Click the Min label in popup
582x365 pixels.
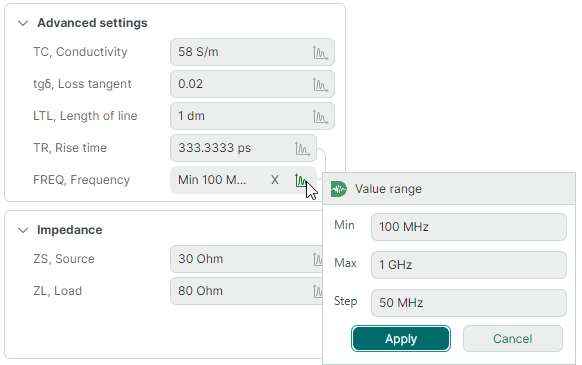pyautogui.click(x=344, y=225)
